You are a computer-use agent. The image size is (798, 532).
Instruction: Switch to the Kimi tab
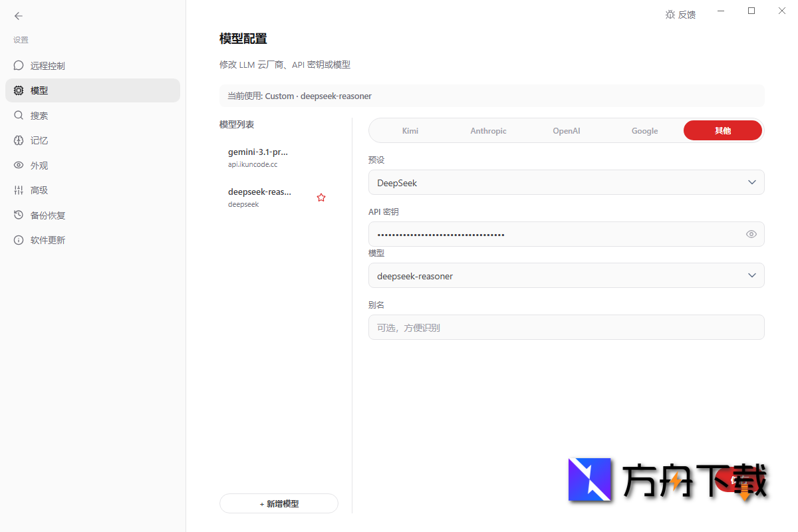click(410, 130)
